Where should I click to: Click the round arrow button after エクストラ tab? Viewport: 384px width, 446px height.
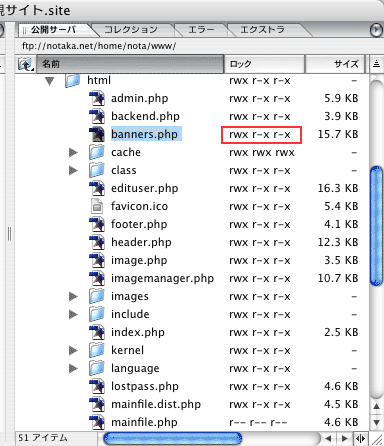tap(376, 30)
